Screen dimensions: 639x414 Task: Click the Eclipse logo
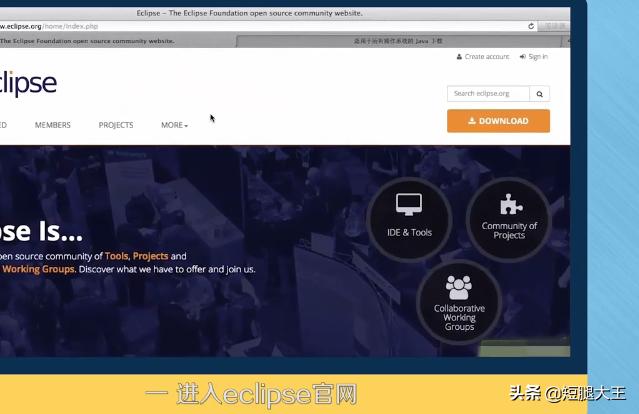tap(28, 84)
